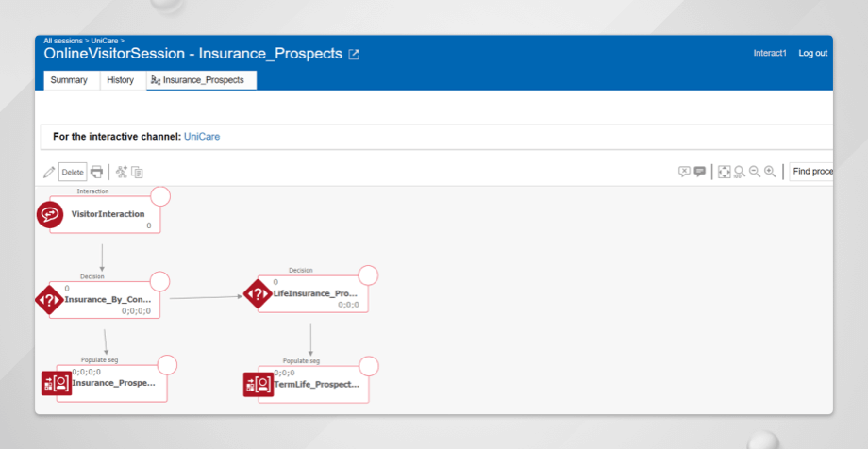Select the Insurance_Prospe populate seg box
868x449 pixels.
click(112, 383)
